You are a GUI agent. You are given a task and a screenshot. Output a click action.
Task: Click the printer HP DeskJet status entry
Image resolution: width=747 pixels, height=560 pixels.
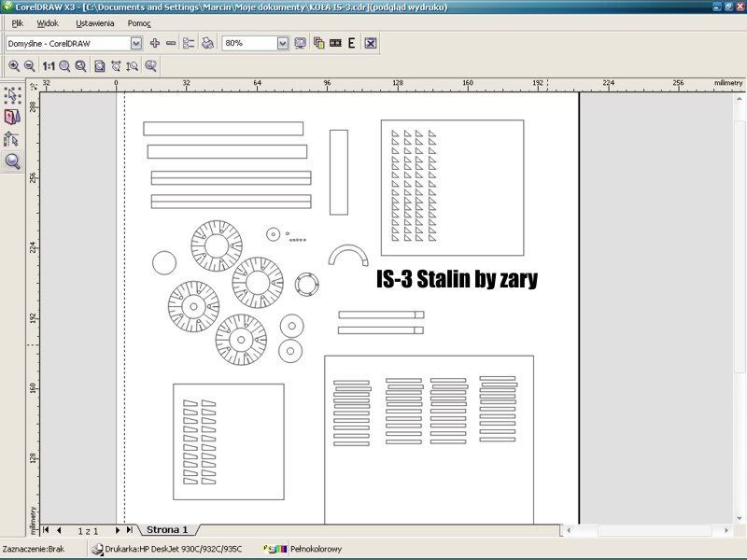pyautogui.click(x=167, y=549)
